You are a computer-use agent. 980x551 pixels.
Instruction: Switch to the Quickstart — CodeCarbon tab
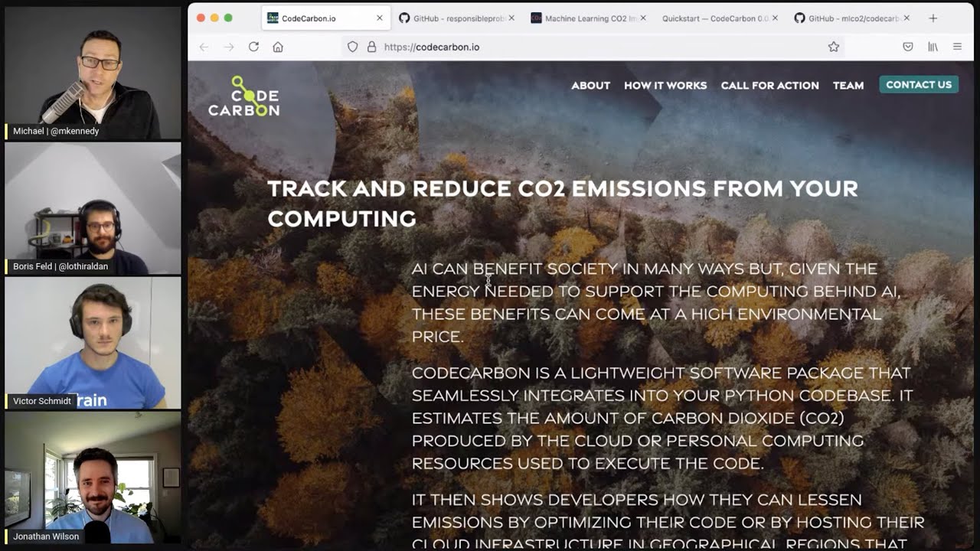[x=715, y=18]
